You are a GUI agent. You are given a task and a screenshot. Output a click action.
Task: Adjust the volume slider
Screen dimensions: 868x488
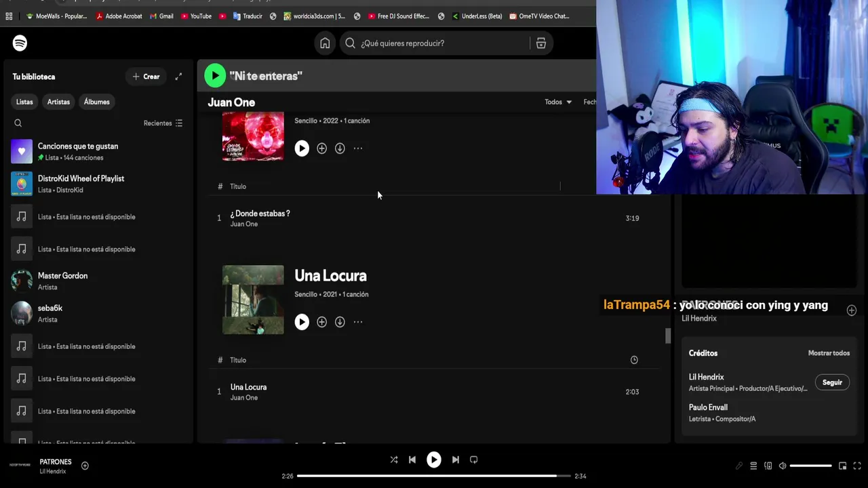(x=810, y=466)
